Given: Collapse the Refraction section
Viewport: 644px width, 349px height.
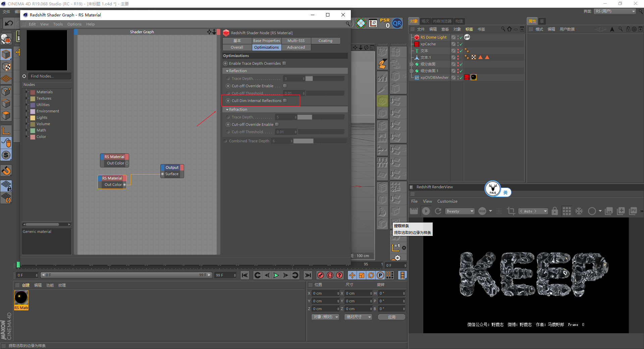Looking at the screenshot, I should pyautogui.click(x=227, y=109).
